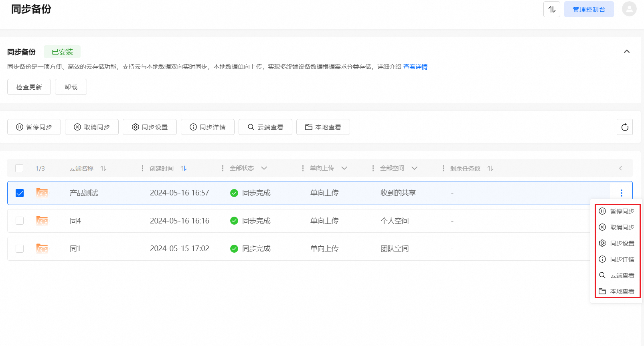The height and width of the screenshot is (346, 644).
Task: Choose 暂停同步 in the row context menu
Action: pyautogui.click(x=617, y=211)
